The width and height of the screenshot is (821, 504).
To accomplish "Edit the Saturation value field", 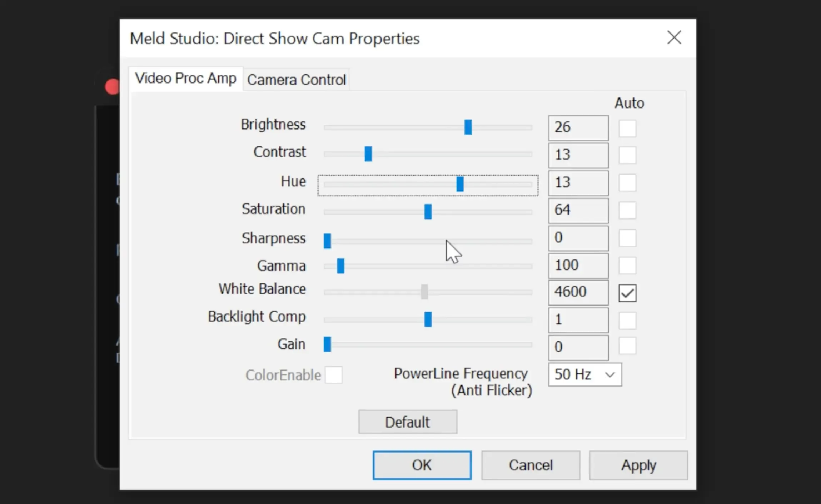I will coord(578,210).
